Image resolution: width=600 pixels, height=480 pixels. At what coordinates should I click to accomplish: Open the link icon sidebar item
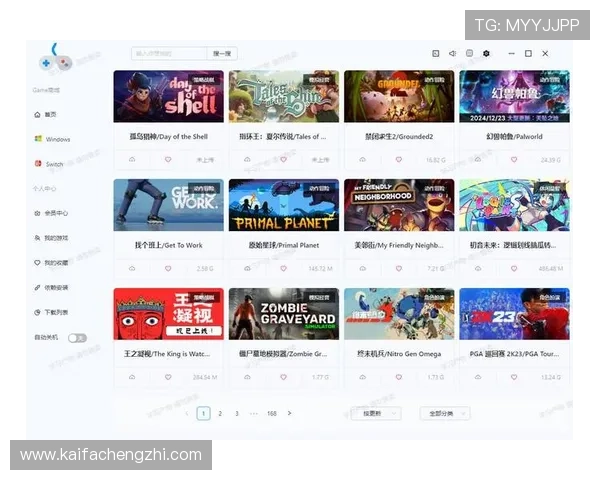click(x=51, y=287)
